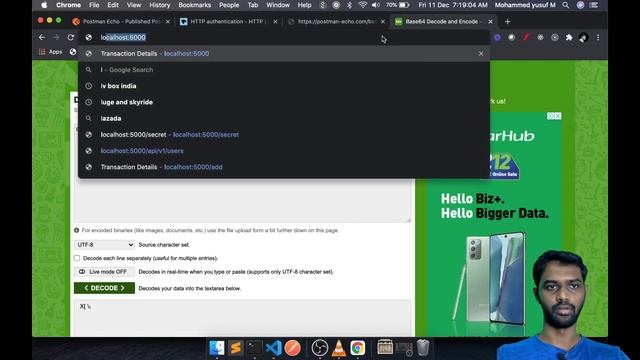Open Chrome's three-dot menu
Screen dimensions: 640x360
598,38
